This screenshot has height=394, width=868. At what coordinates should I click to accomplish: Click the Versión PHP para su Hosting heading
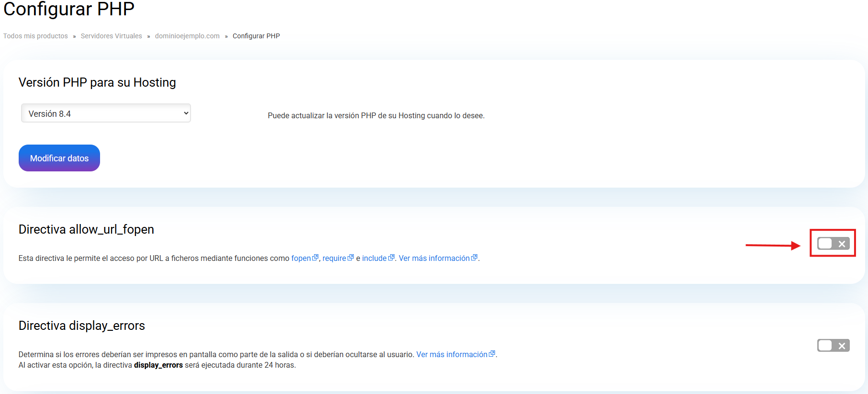[x=97, y=82]
